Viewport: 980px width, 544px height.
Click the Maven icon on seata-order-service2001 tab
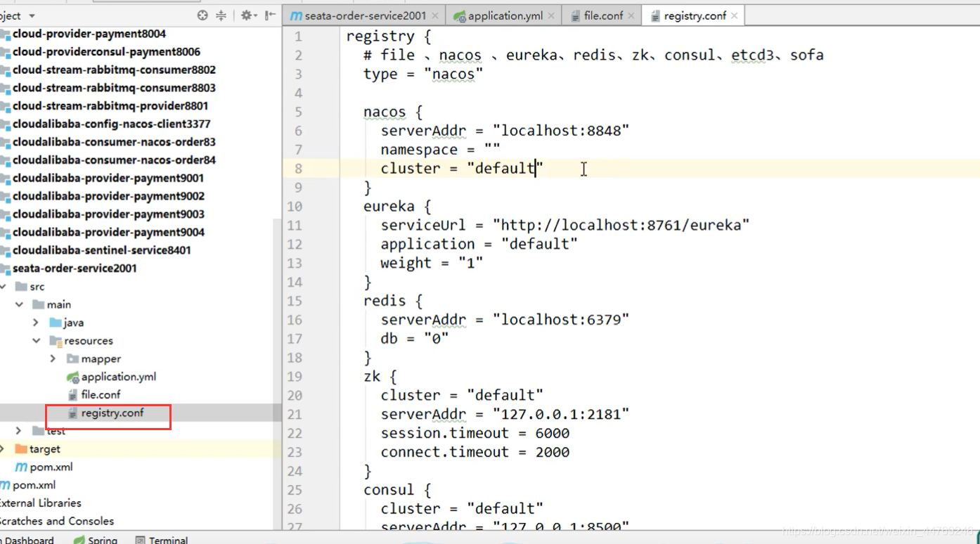[x=297, y=15]
